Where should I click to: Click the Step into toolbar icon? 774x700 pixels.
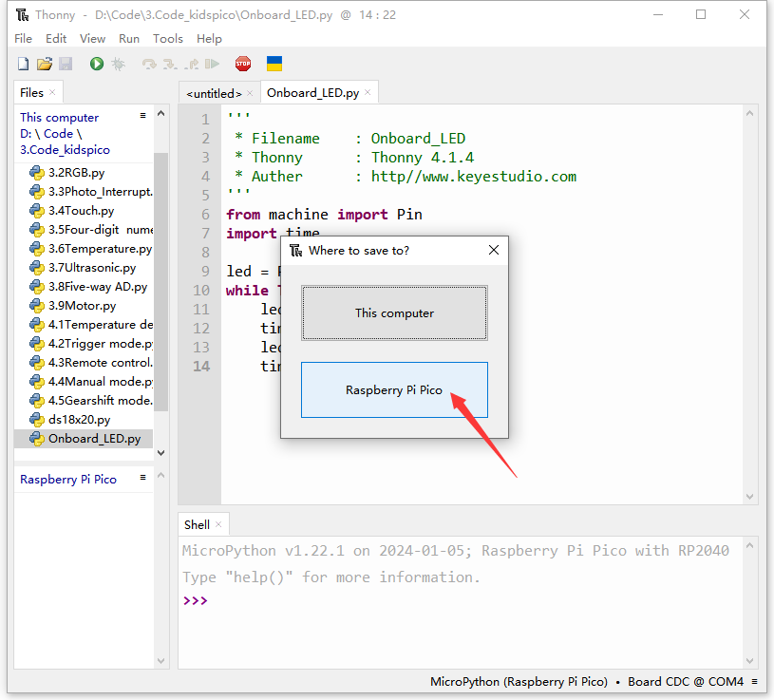(x=170, y=65)
